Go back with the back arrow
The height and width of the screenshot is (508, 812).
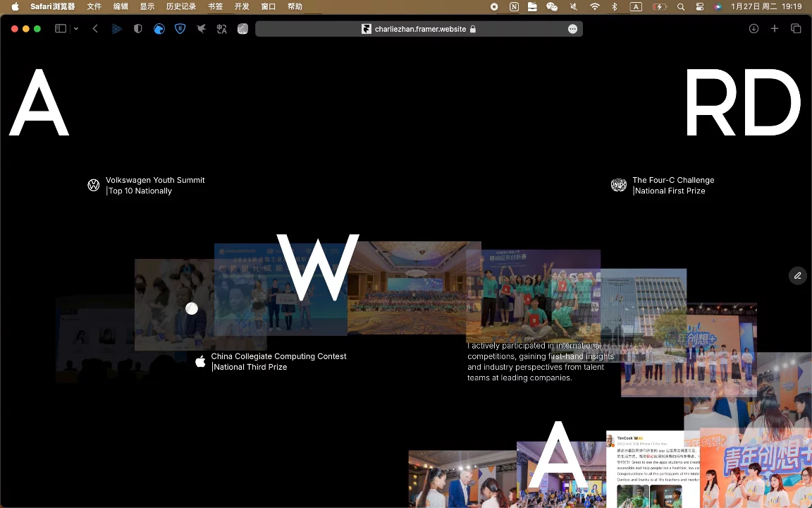point(95,29)
